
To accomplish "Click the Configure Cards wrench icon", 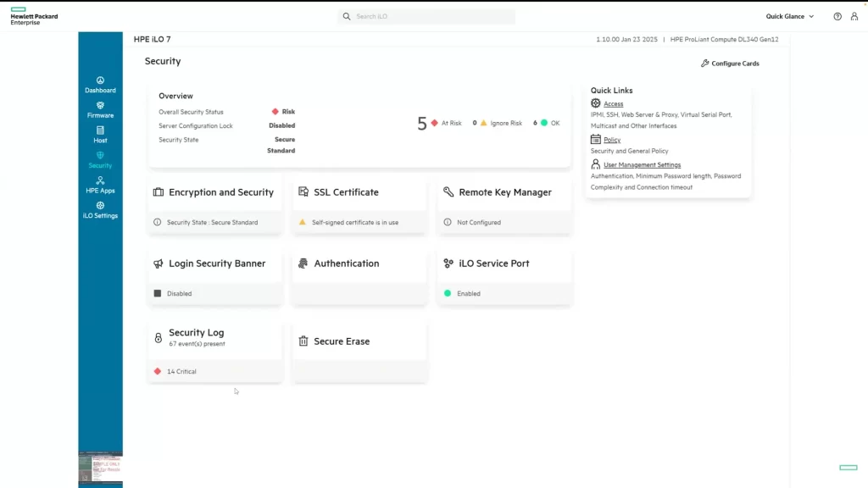I will 704,63.
